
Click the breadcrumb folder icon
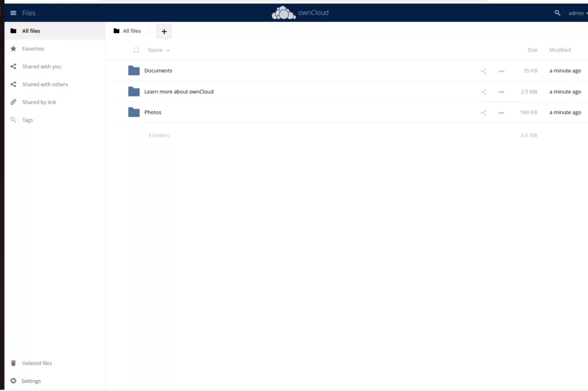coord(117,31)
